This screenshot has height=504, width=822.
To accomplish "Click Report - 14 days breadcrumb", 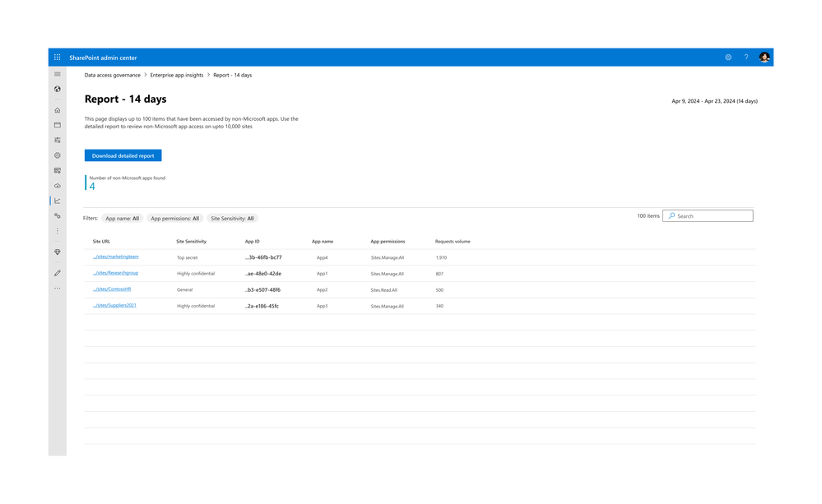I will pos(232,76).
